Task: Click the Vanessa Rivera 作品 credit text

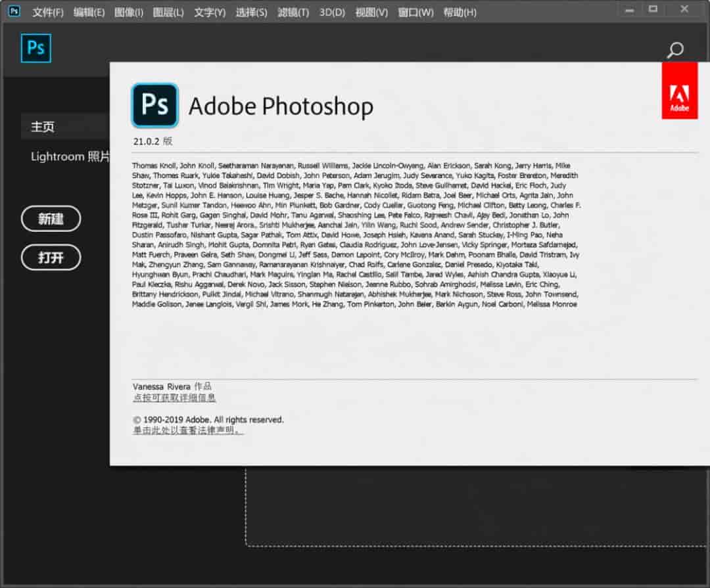Action: [172, 386]
